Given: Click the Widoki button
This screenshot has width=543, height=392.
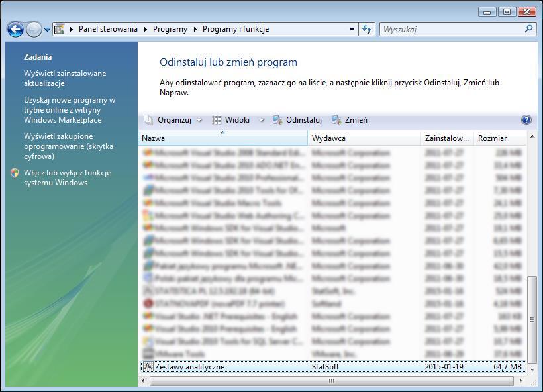Looking at the screenshot, I should click(x=237, y=120).
